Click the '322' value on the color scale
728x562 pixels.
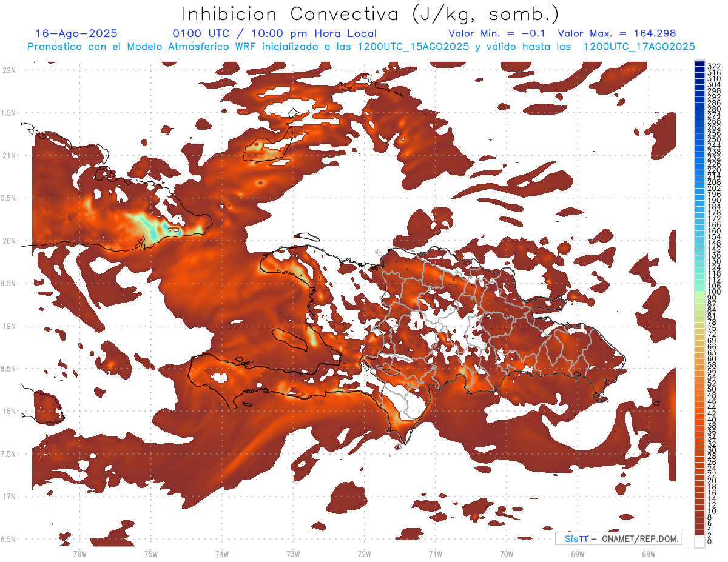click(x=713, y=66)
